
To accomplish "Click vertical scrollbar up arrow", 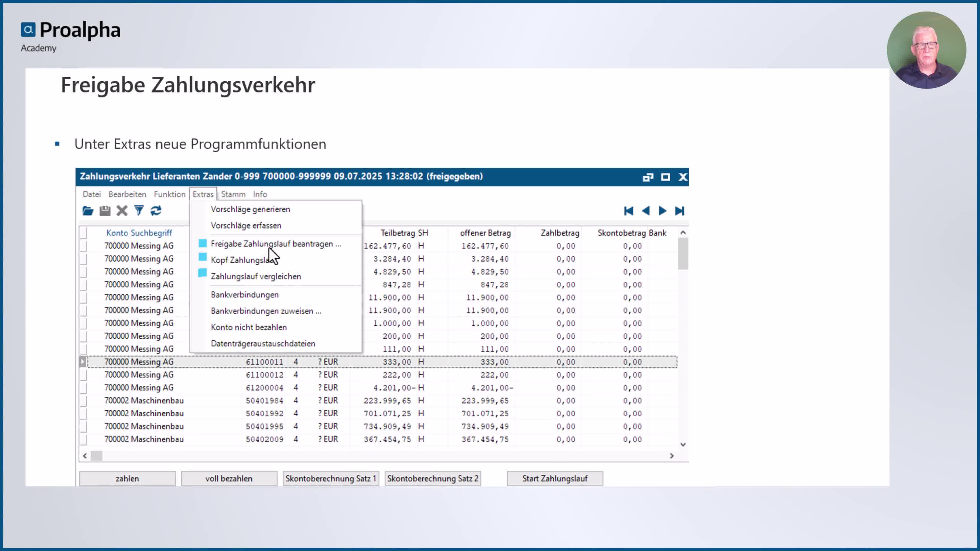I will point(683,232).
